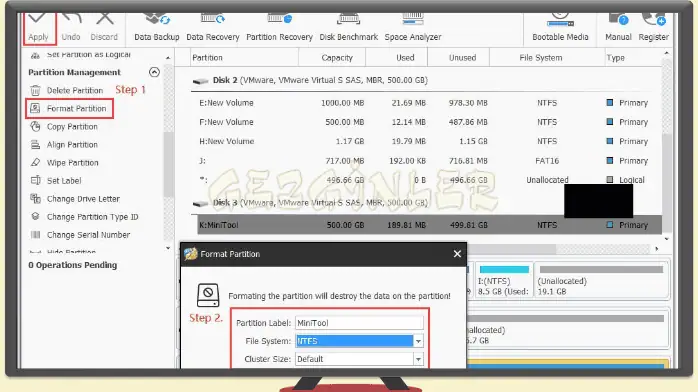This screenshot has height=392, width=698.
Task: Close the Format Partition dialog
Action: click(457, 254)
